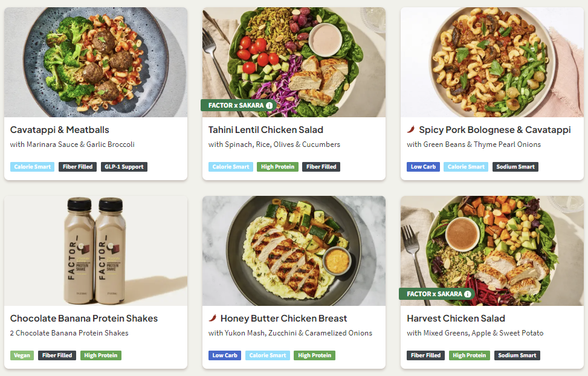Click Fiber Filled tag on Protein Shakes card
Viewport: 588px width, 376px height.
(x=57, y=355)
